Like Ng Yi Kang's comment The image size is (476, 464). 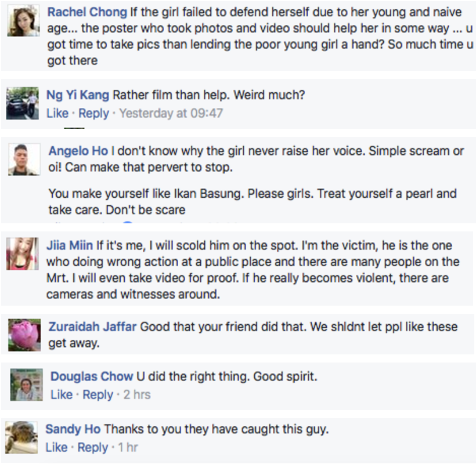[57, 113]
